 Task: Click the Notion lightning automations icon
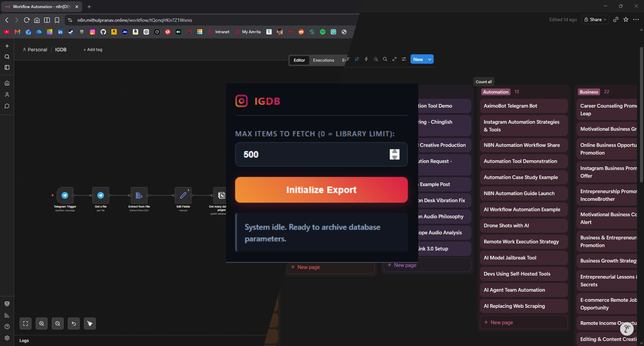tap(366, 59)
